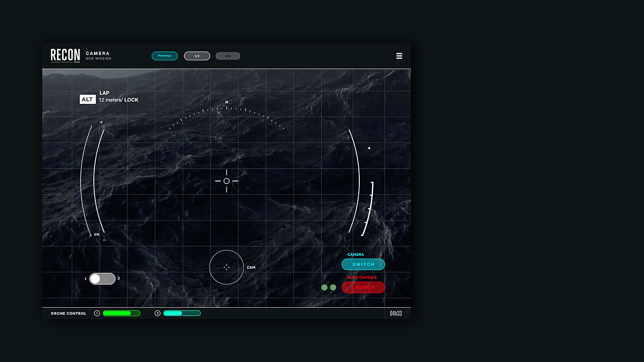The width and height of the screenshot is (644, 362).
Task: Click the RECON logo
Action: click(x=65, y=56)
